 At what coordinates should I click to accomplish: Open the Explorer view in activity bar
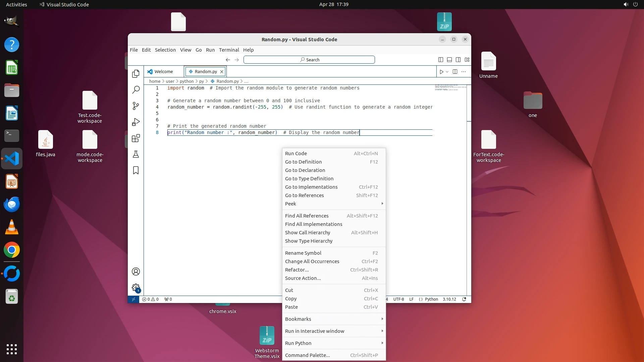point(136,74)
